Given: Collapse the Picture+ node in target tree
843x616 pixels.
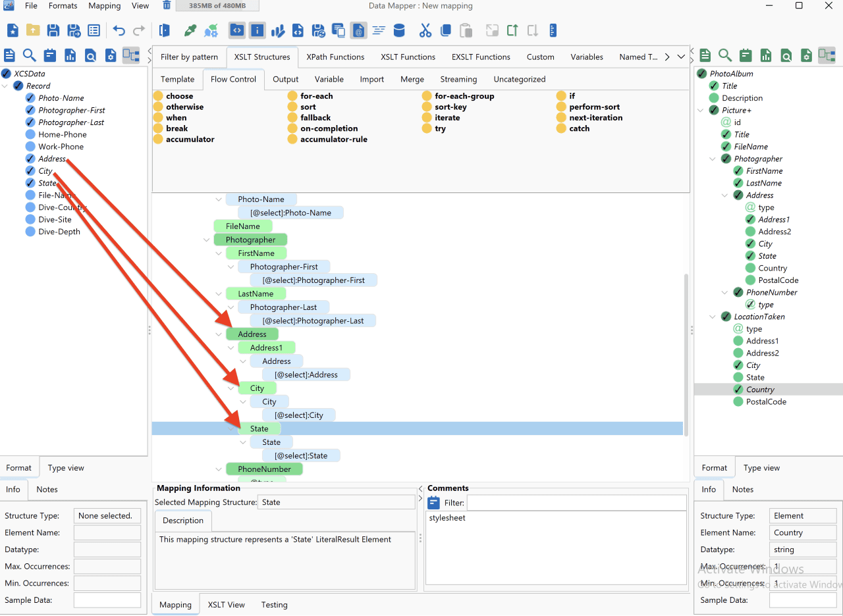Looking at the screenshot, I should (701, 110).
